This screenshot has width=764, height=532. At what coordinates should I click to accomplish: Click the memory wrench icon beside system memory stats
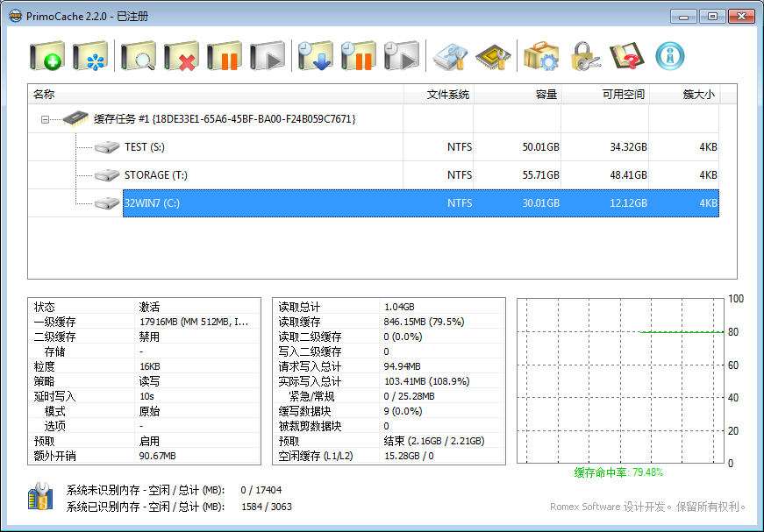(x=40, y=496)
